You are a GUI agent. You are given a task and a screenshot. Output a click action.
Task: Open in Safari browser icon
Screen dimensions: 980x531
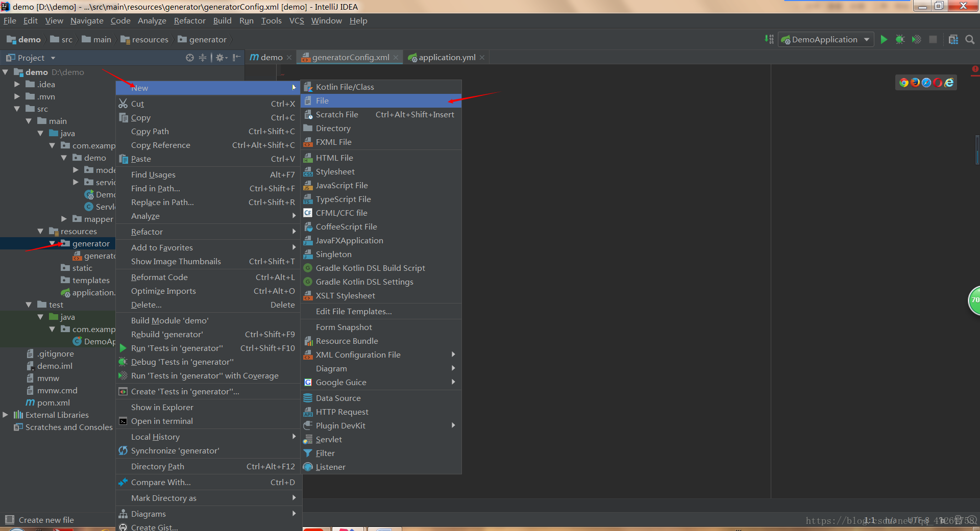[x=926, y=83]
